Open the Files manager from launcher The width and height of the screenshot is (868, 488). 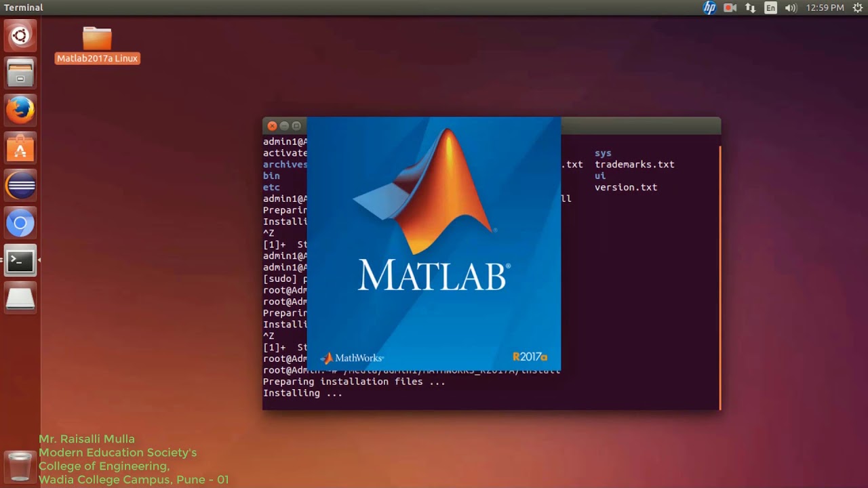click(20, 73)
